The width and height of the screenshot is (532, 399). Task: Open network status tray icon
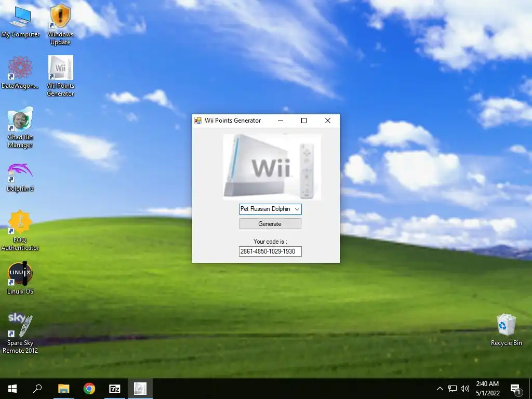[453, 389]
